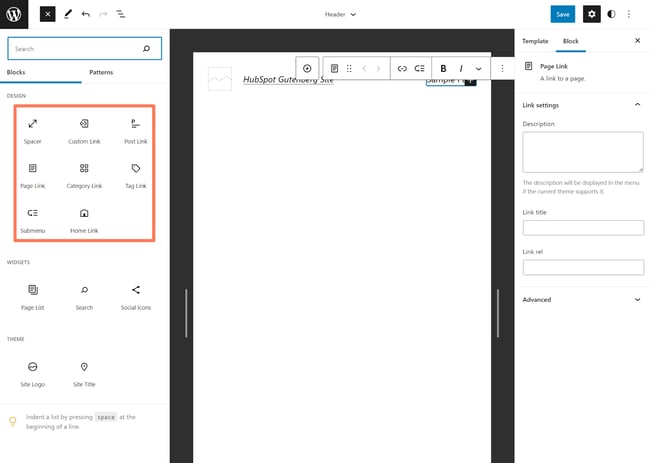
Task: Select the Submenu block
Action: click(33, 219)
